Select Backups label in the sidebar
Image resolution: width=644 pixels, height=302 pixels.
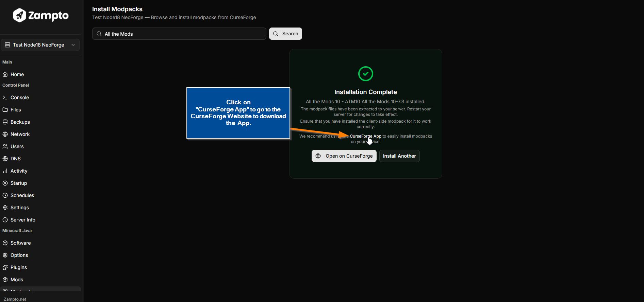point(20,122)
